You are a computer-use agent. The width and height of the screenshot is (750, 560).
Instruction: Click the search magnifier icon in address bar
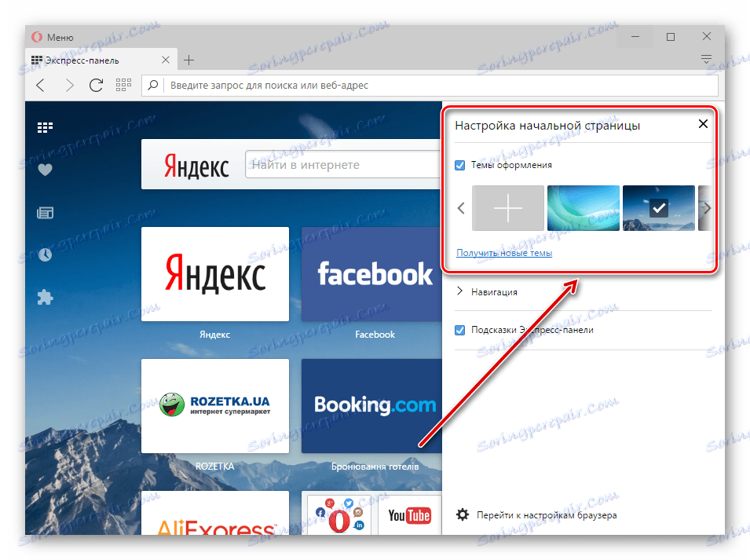coord(153,85)
